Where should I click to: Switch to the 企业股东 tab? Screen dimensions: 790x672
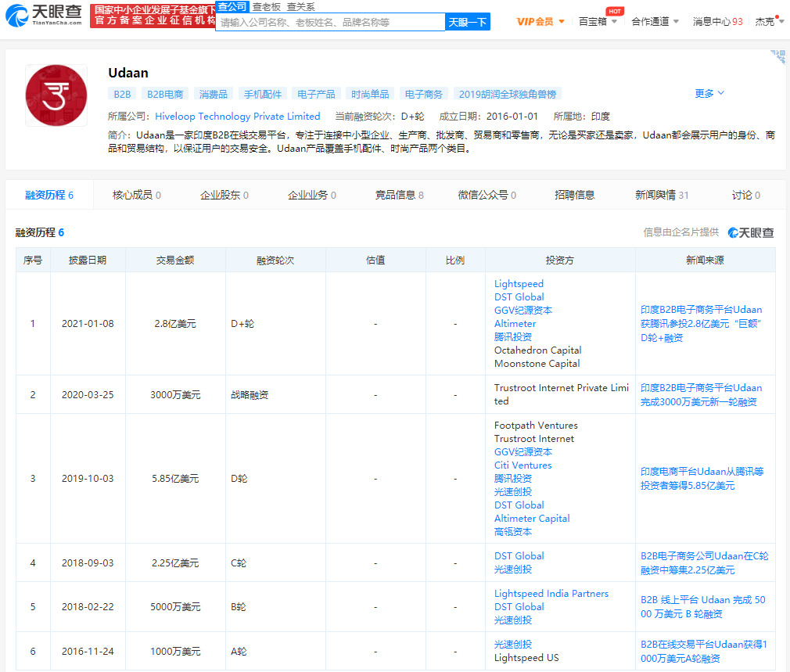[224, 195]
